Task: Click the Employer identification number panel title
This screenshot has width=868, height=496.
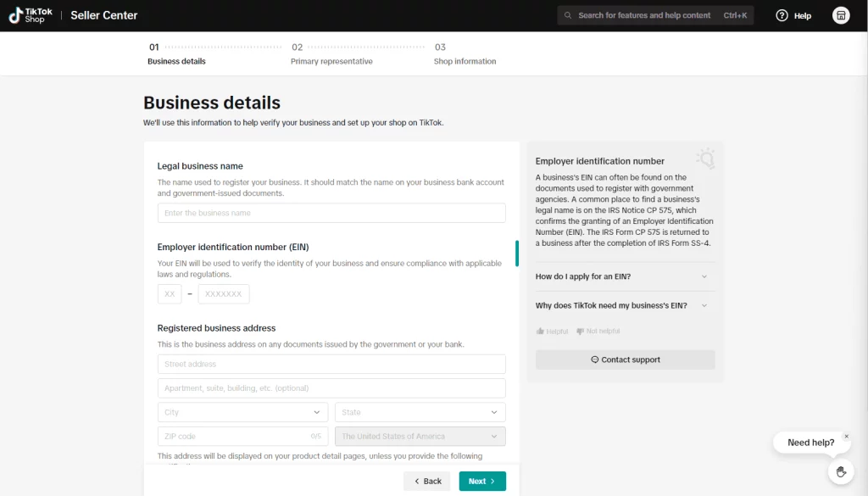Action: 599,161
